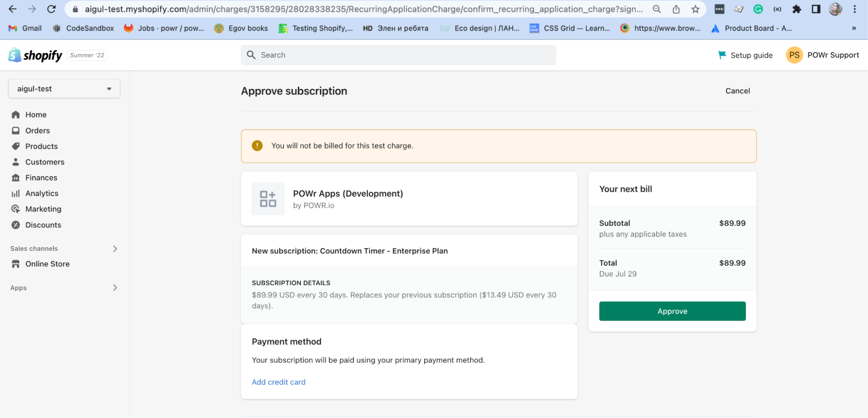Image resolution: width=868 pixels, height=418 pixels.
Task: Click into the Shopify Search field
Action: click(x=398, y=55)
